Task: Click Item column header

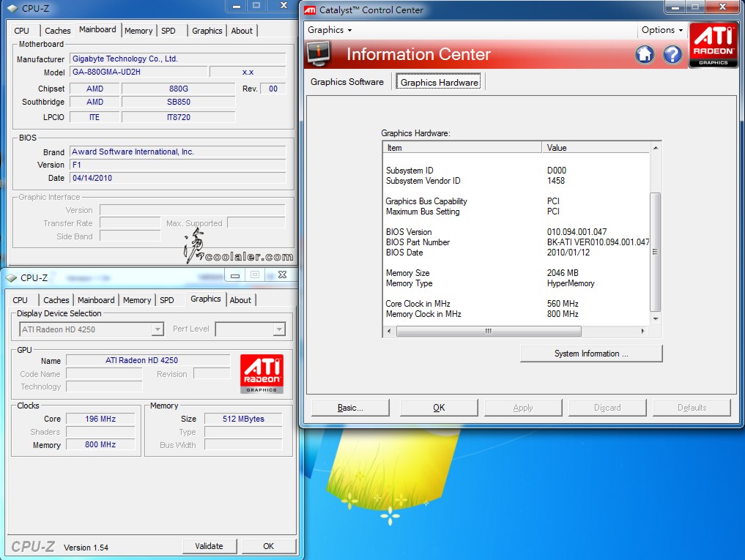Action: pyautogui.click(x=462, y=148)
